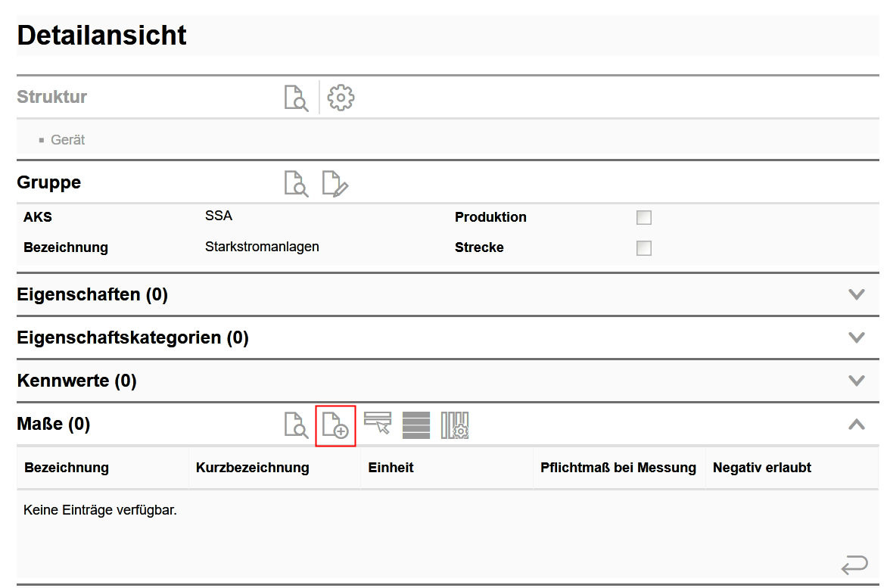Viewport: 890px width, 588px height.
Task: Expand the Eigenschaftskategorien section
Action: tap(856, 338)
